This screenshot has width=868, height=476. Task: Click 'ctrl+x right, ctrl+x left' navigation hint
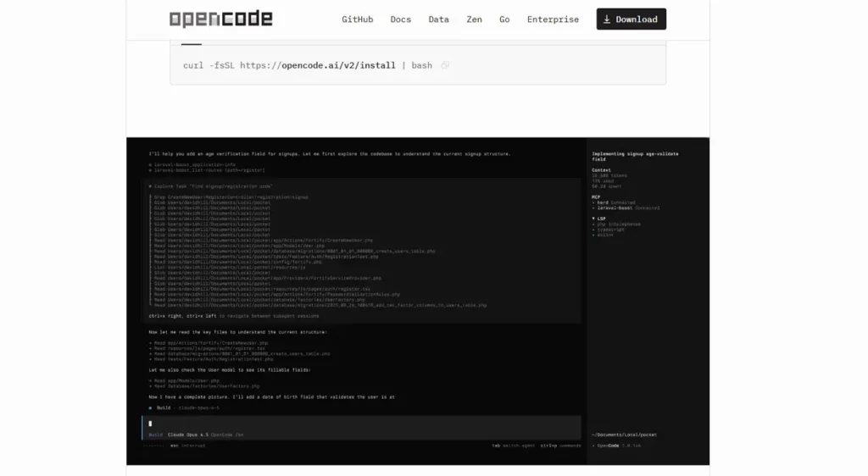click(x=234, y=316)
